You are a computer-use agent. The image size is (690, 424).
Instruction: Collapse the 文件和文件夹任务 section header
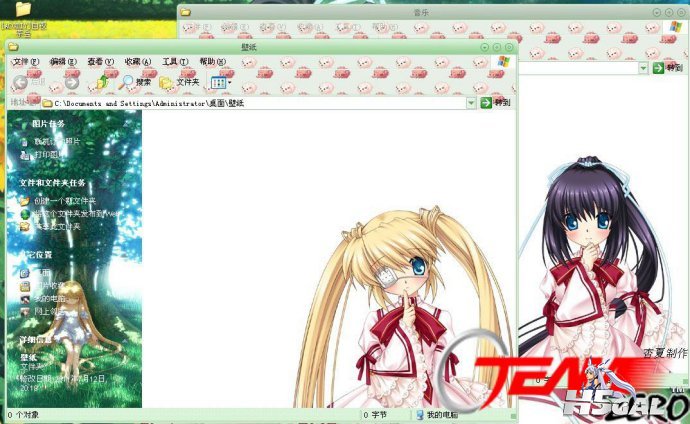pos(52,183)
